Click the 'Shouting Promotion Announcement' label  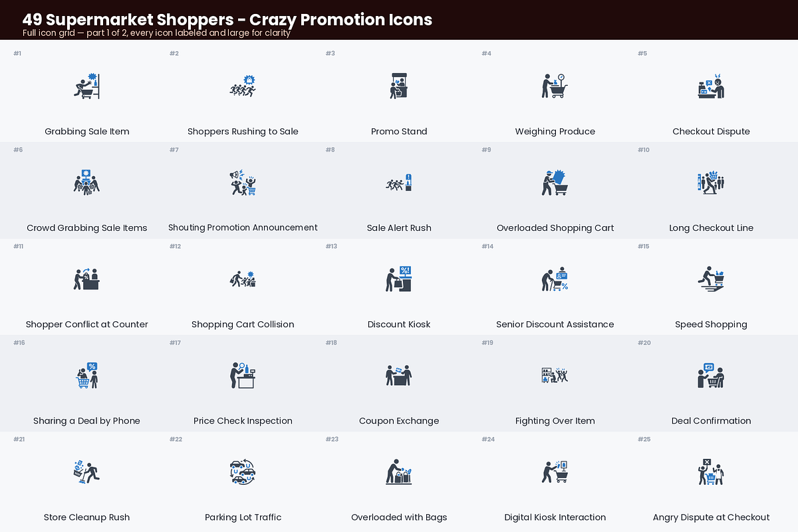click(243, 227)
